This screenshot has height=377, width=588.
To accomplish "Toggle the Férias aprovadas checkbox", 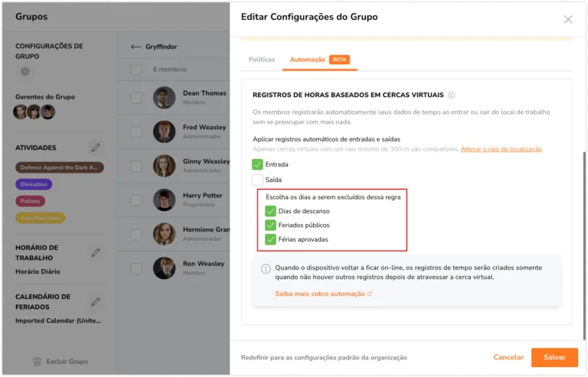I will [270, 240].
